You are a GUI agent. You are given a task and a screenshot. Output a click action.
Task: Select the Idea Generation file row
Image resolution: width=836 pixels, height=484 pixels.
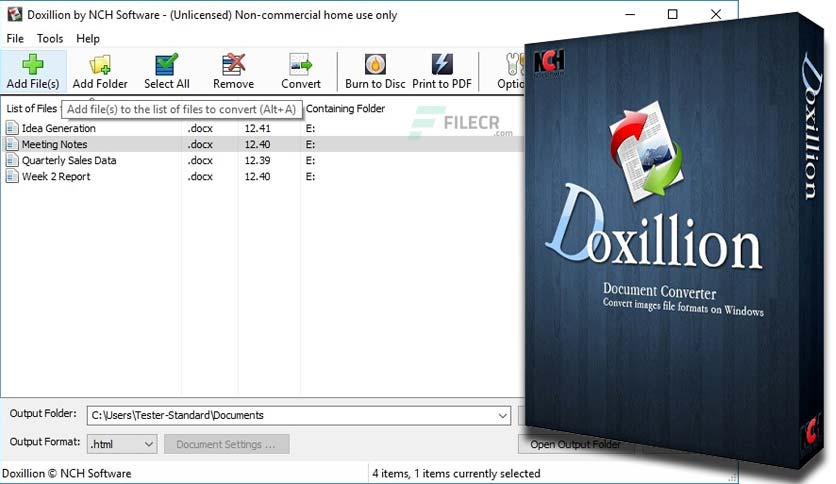(x=262, y=128)
